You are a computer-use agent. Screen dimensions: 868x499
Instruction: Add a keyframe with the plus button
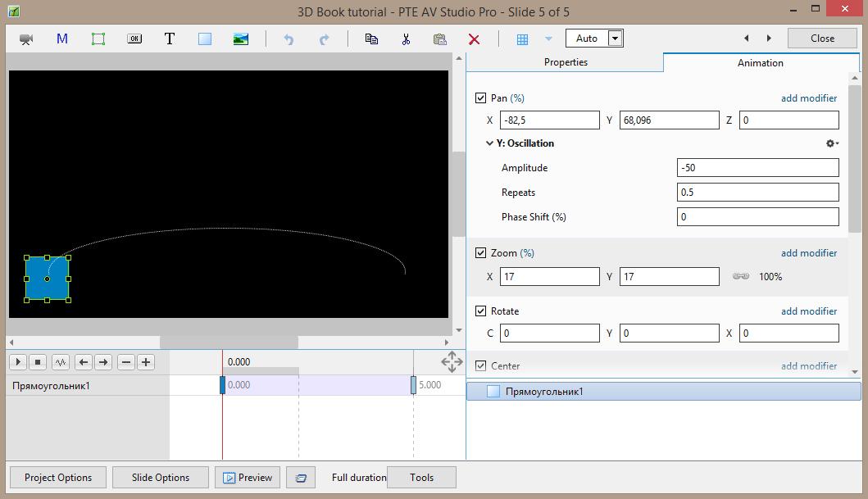point(146,361)
